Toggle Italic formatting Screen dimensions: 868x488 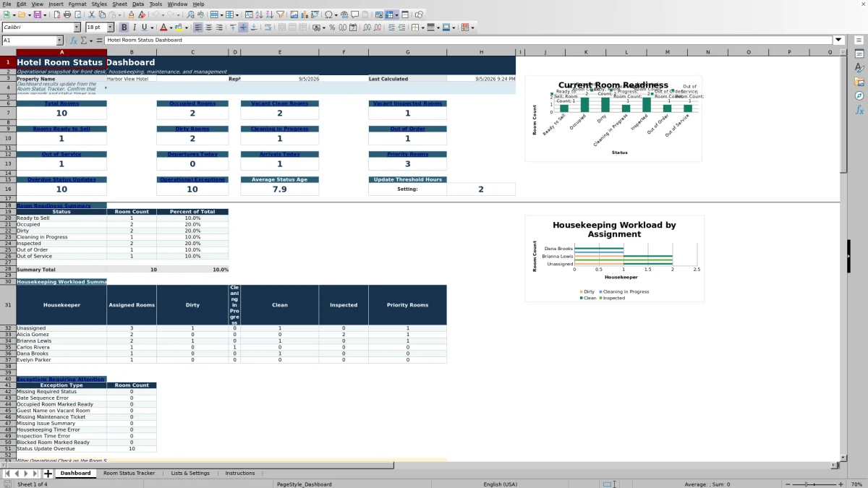coord(135,27)
